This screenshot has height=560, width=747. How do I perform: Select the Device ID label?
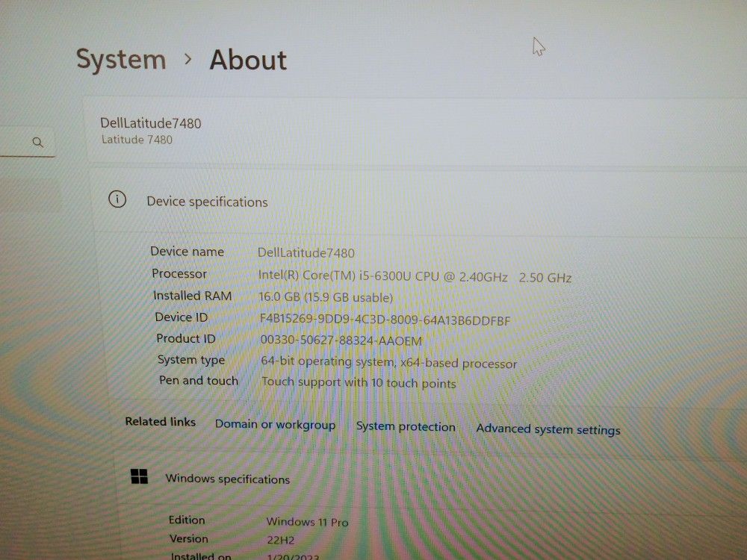[x=182, y=317]
